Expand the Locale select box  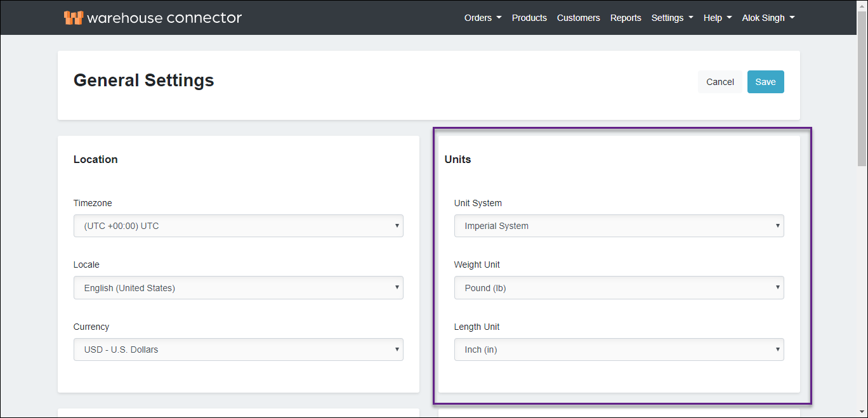[238, 288]
